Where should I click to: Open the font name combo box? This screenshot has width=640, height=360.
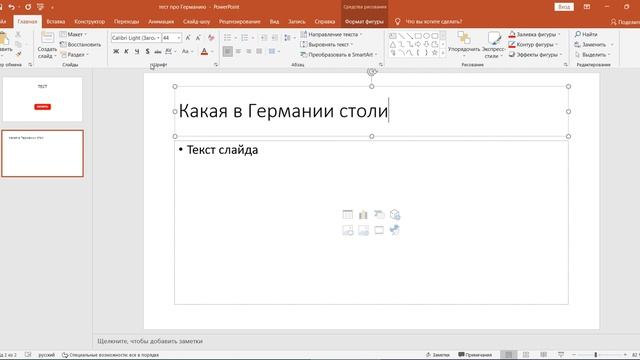[136, 38]
